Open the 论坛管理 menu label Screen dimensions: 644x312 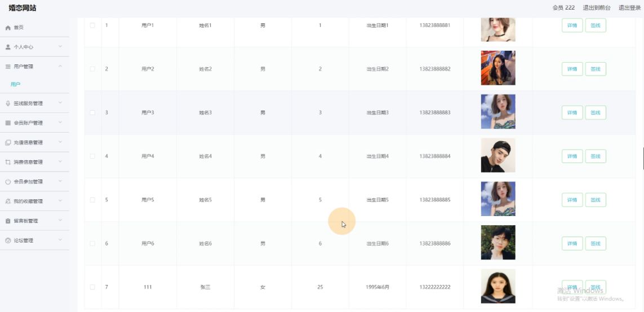[24, 240]
